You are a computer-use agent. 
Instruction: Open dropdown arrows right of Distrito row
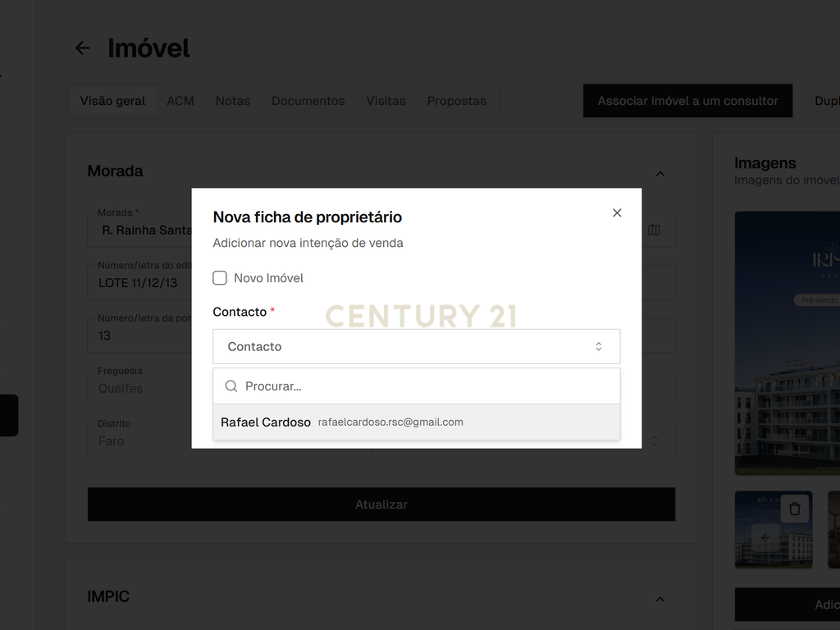pos(654,441)
